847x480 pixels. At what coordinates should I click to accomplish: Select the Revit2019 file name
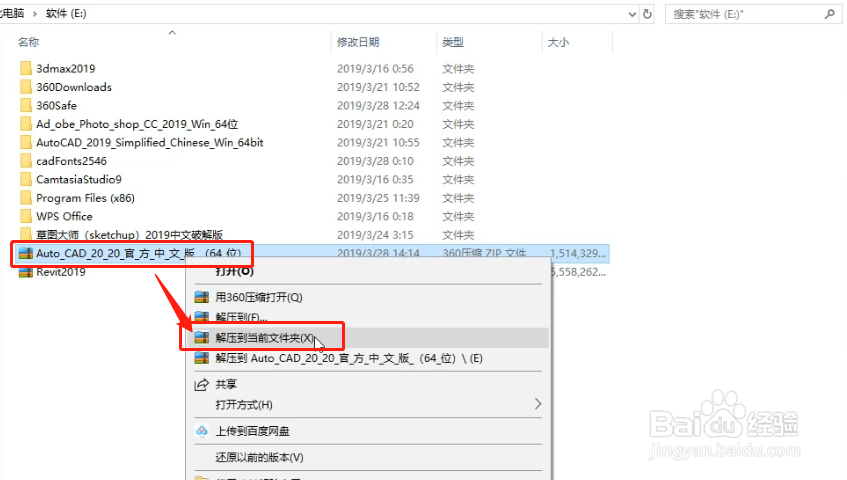[60, 272]
